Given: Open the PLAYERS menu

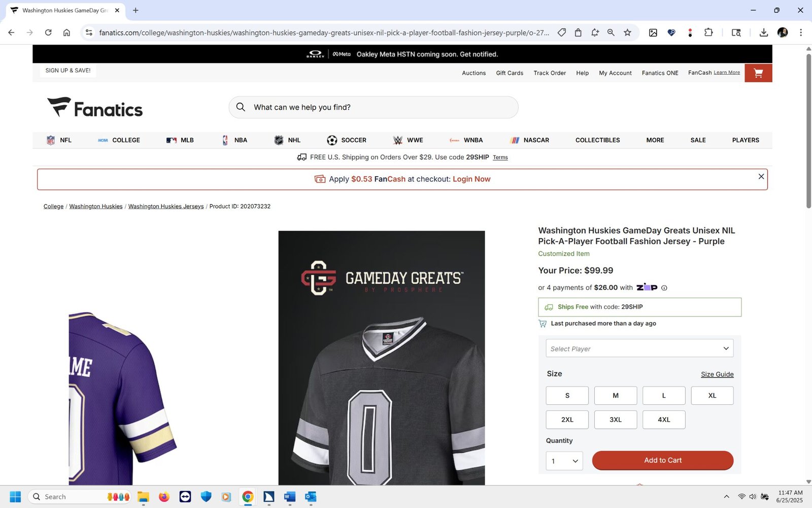Looking at the screenshot, I should tap(746, 140).
